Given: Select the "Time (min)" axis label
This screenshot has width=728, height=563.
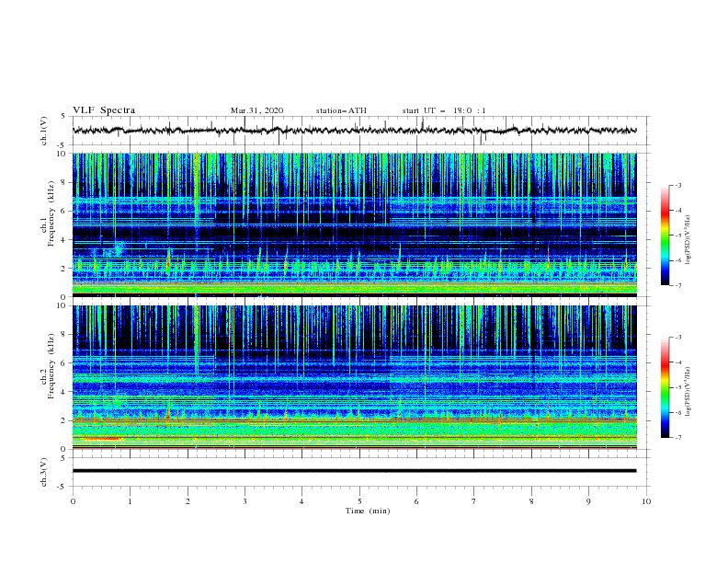Looking at the screenshot, I should pyautogui.click(x=368, y=511).
